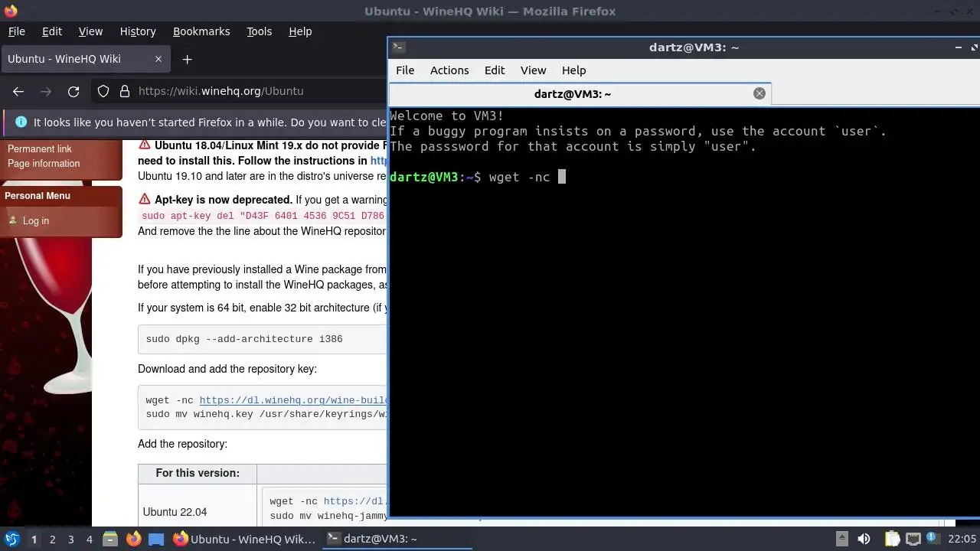The width and height of the screenshot is (980, 551).
Task: Open the Firefox View menu
Action: [90, 31]
